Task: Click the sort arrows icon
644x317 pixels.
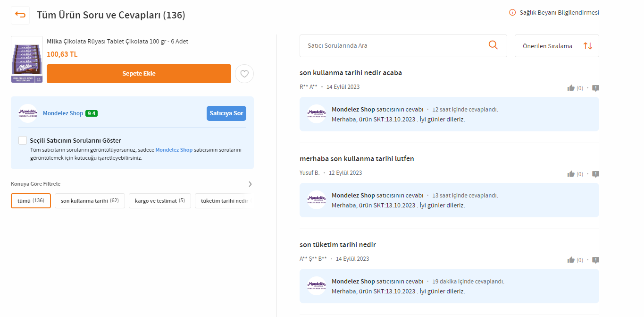Action: pos(588,46)
